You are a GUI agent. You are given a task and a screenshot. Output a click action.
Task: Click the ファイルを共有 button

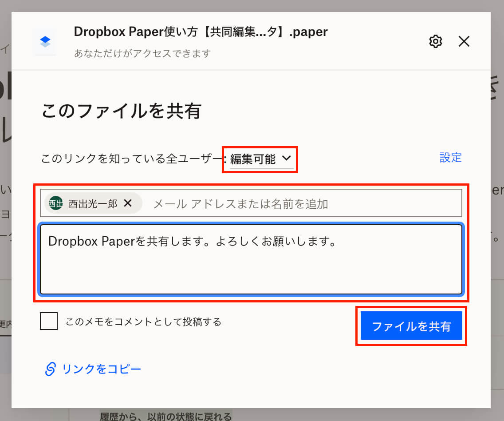[411, 326]
